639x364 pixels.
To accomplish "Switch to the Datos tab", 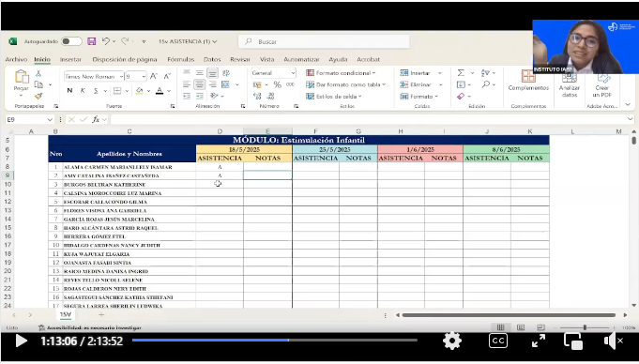I will (212, 59).
